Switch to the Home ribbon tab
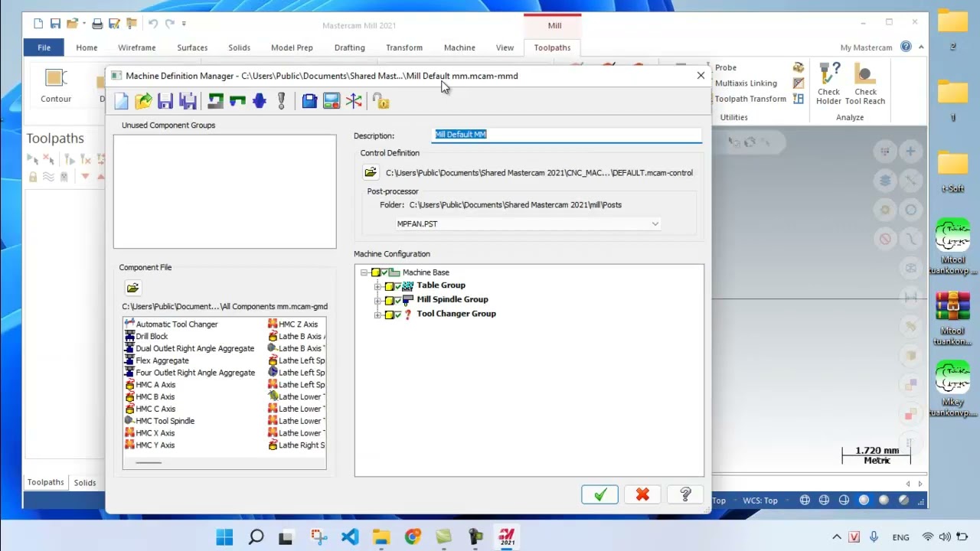 click(87, 47)
